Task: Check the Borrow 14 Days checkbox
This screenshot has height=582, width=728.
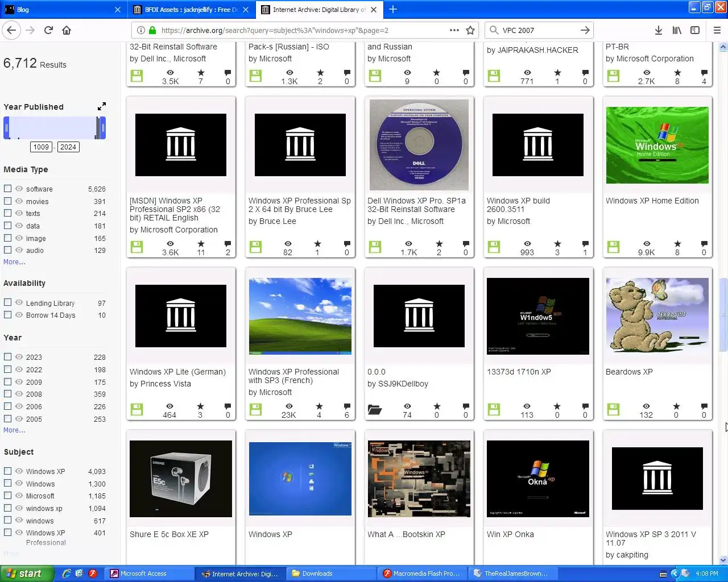Action: 7,315
